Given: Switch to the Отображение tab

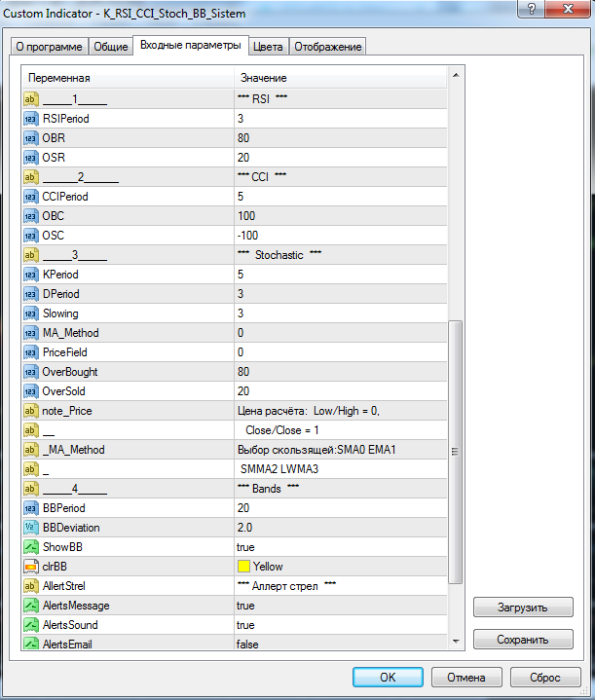Looking at the screenshot, I should pos(327,47).
